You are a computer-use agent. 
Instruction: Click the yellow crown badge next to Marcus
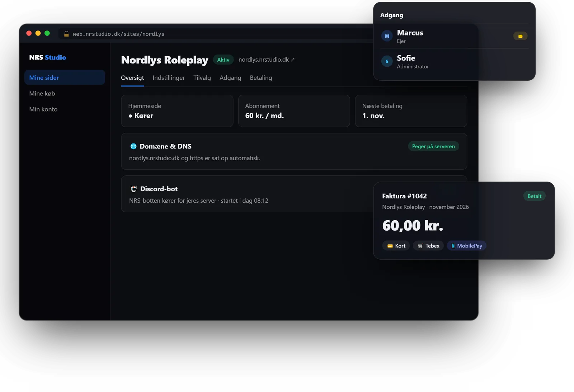(x=520, y=36)
